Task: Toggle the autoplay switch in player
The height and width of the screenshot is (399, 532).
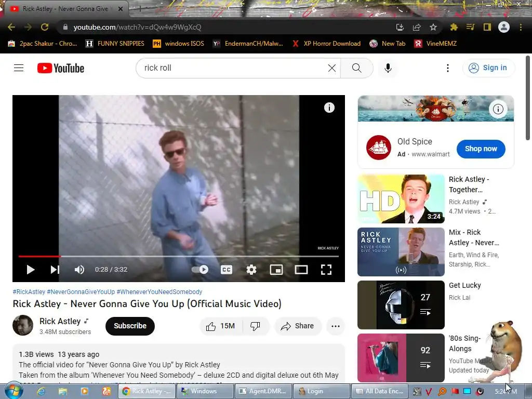Action: point(200,270)
